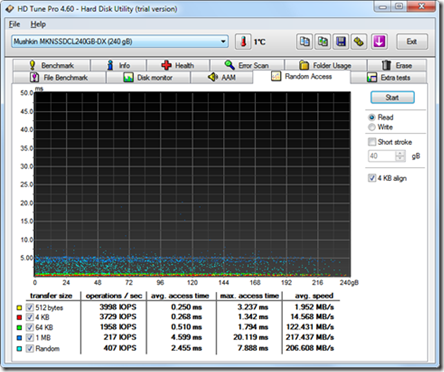Image resolution: width=444 pixels, height=372 pixels.
Task: Enable the Short stroke checkbox
Action: [372, 142]
